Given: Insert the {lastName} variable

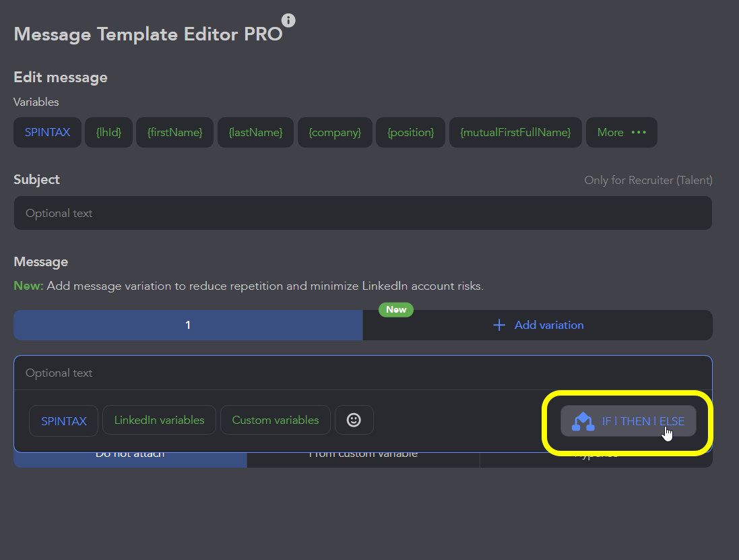Looking at the screenshot, I should [255, 133].
